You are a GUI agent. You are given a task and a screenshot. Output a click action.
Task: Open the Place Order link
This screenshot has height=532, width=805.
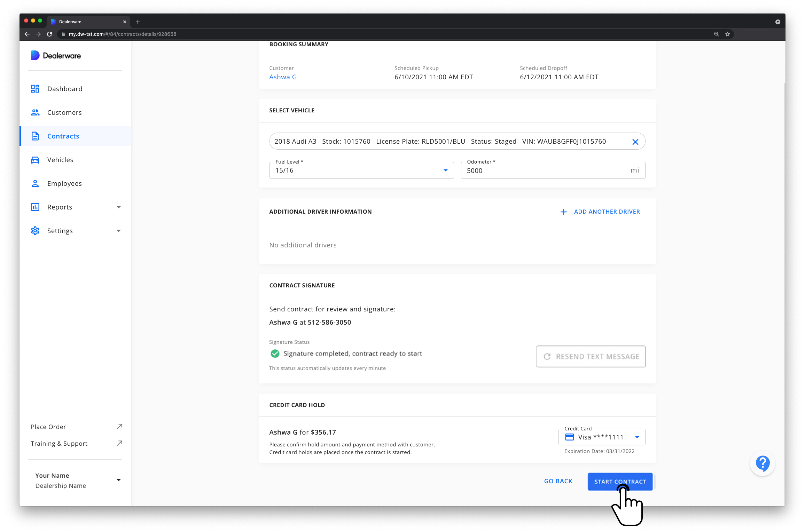pyautogui.click(x=77, y=427)
